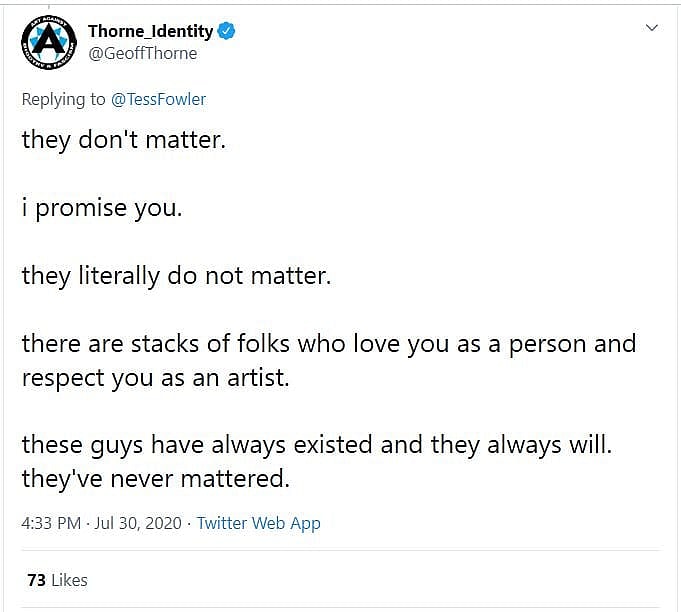Click the 73 like count number

[36, 580]
